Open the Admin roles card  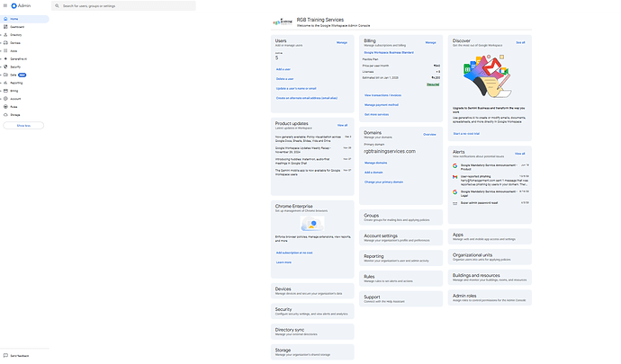(490, 297)
